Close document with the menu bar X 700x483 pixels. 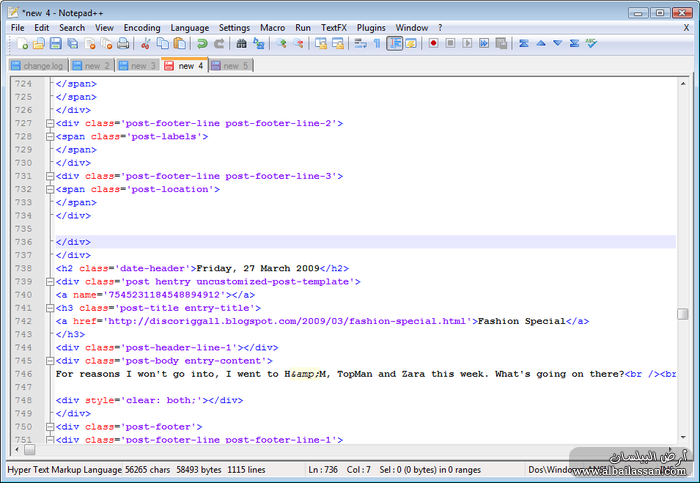pos(686,28)
